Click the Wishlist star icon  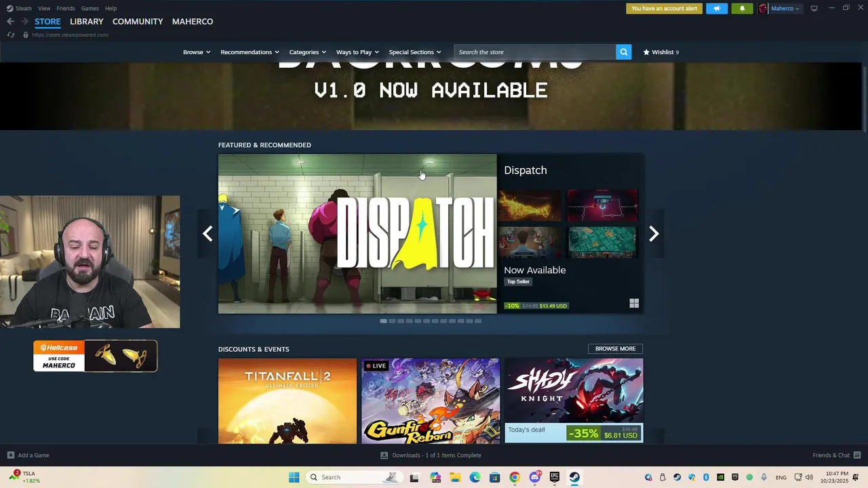tap(646, 52)
